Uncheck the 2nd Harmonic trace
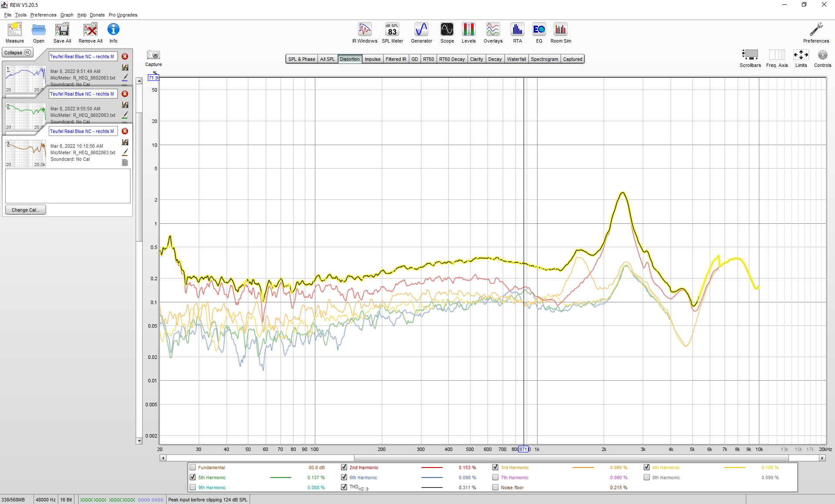This screenshot has height=504, width=835. (344, 468)
